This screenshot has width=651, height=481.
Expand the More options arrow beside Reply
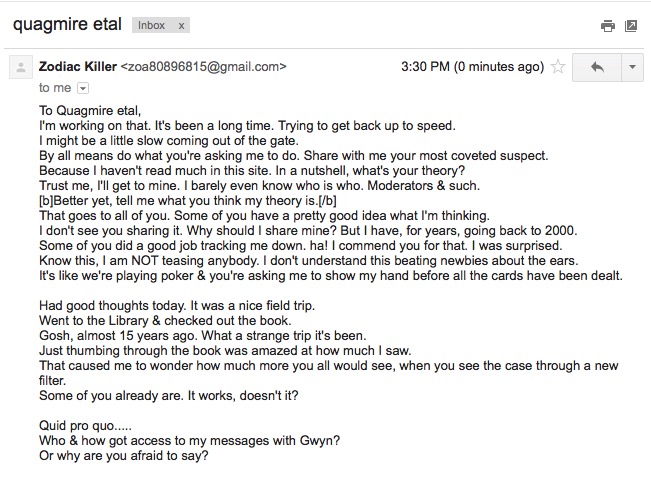[632, 67]
